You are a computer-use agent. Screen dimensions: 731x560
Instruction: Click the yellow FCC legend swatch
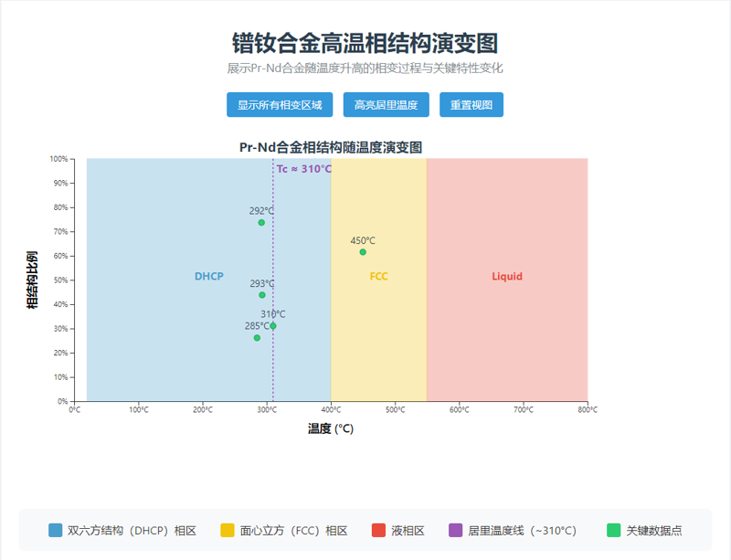click(228, 531)
